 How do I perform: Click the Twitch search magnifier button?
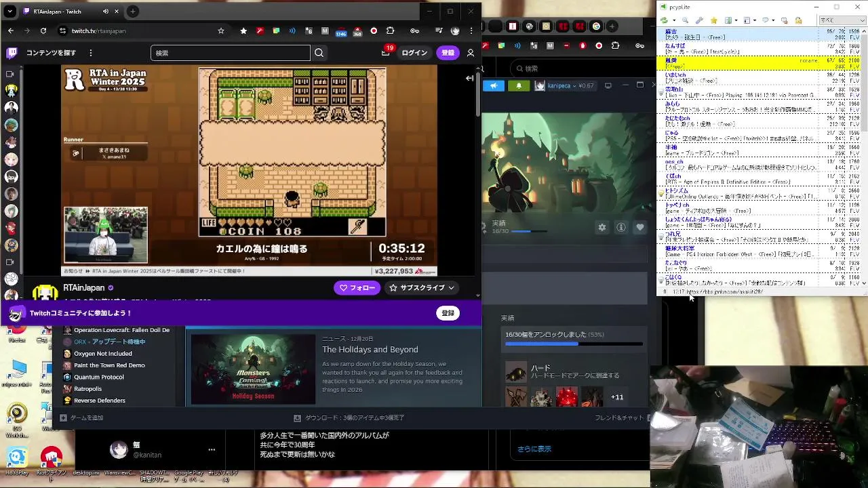point(319,53)
